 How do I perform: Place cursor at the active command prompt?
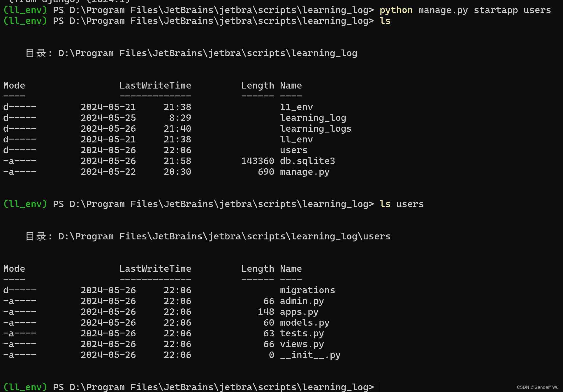point(380,387)
